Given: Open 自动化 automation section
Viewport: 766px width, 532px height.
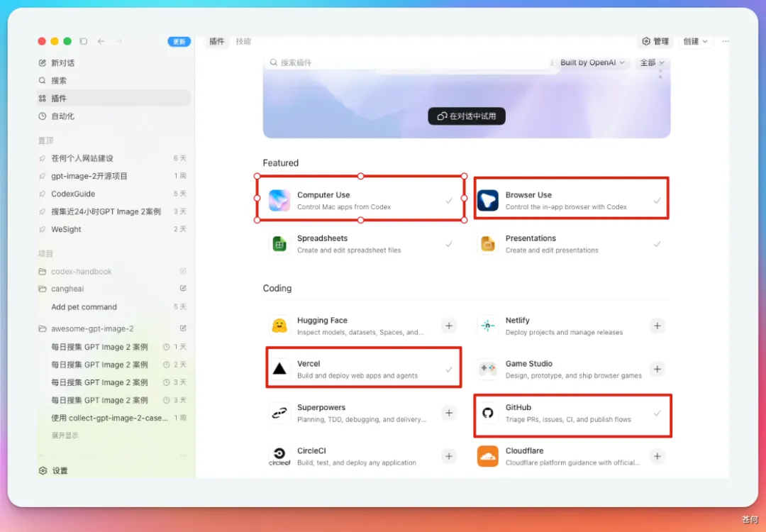Looking at the screenshot, I should point(113,116).
